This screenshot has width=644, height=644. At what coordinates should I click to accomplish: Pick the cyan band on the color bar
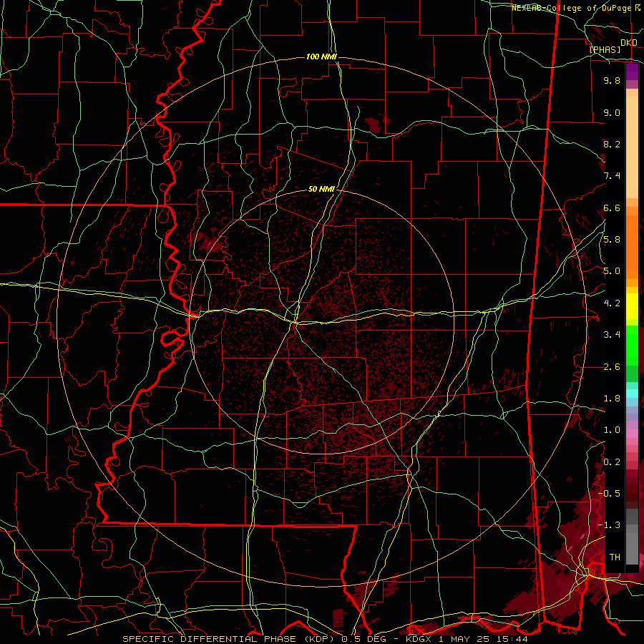click(x=632, y=394)
